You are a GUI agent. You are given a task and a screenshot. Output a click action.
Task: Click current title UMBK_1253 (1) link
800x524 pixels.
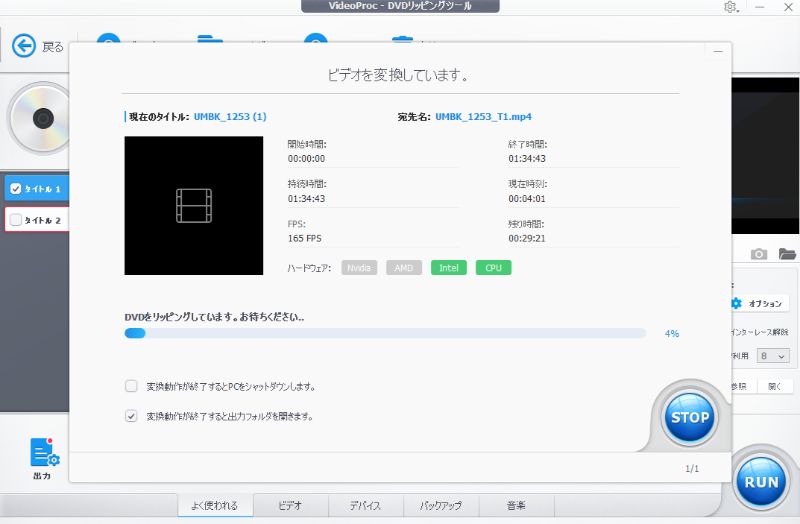coord(230,116)
